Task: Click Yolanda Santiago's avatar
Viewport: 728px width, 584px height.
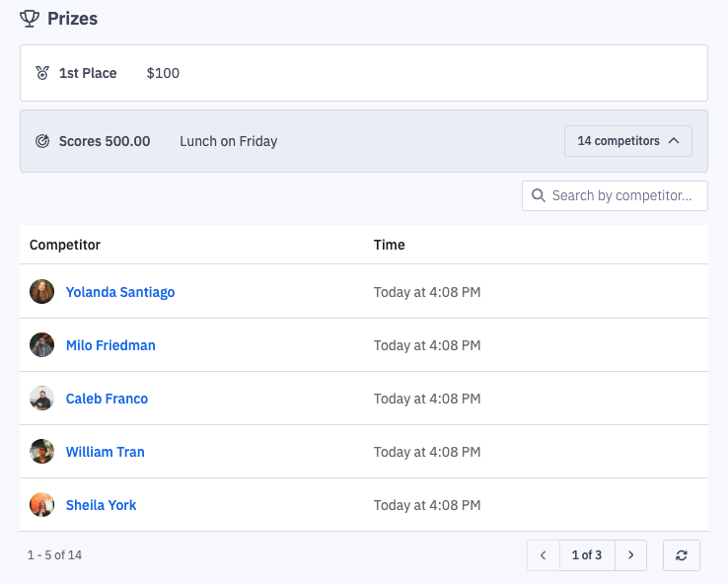Action: click(x=41, y=292)
